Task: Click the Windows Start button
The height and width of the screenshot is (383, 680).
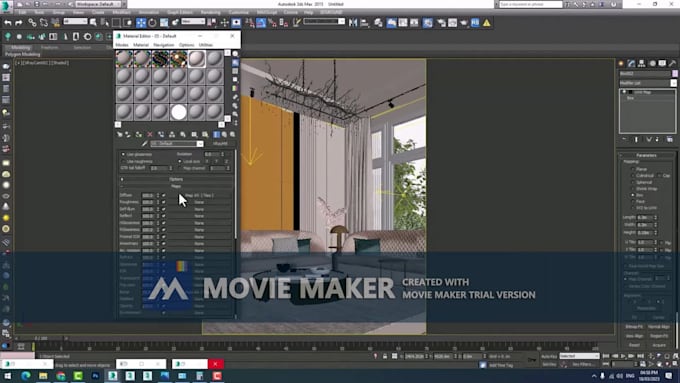Action: (8, 376)
